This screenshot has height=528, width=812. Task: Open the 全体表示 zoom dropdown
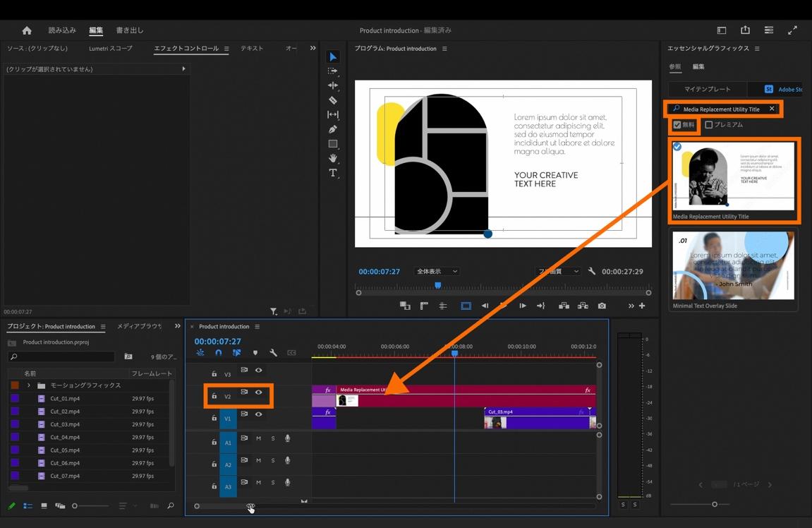coord(437,272)
